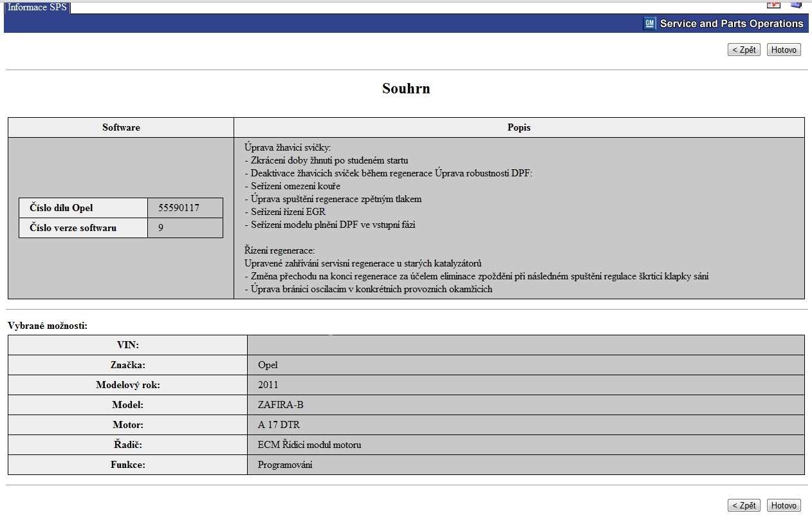Screen dimensions: 812x522
Task: Select the 'Software' column header
Action: point(121,127)
